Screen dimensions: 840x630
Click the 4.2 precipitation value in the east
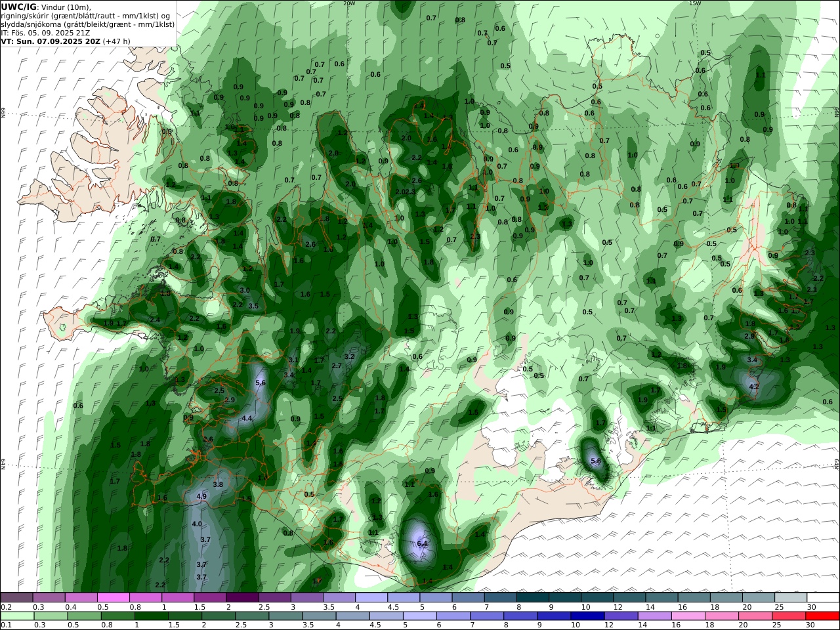point(754,387)
